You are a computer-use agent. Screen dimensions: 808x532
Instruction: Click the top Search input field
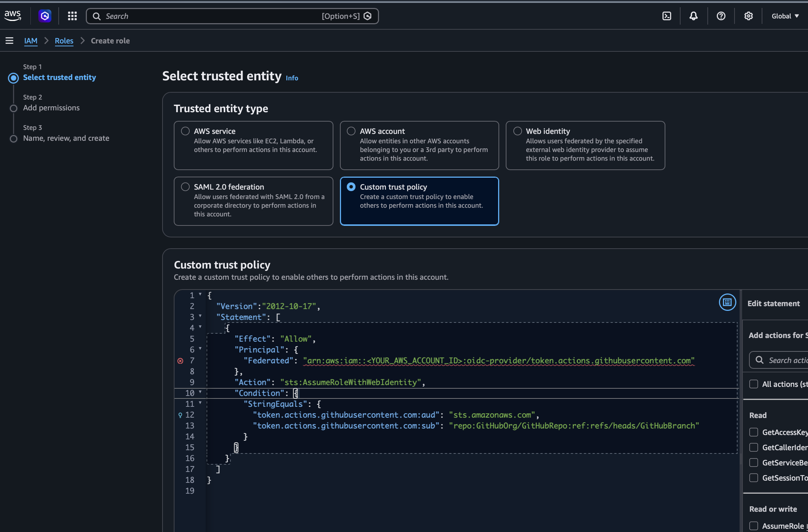[x=232, y=16]
